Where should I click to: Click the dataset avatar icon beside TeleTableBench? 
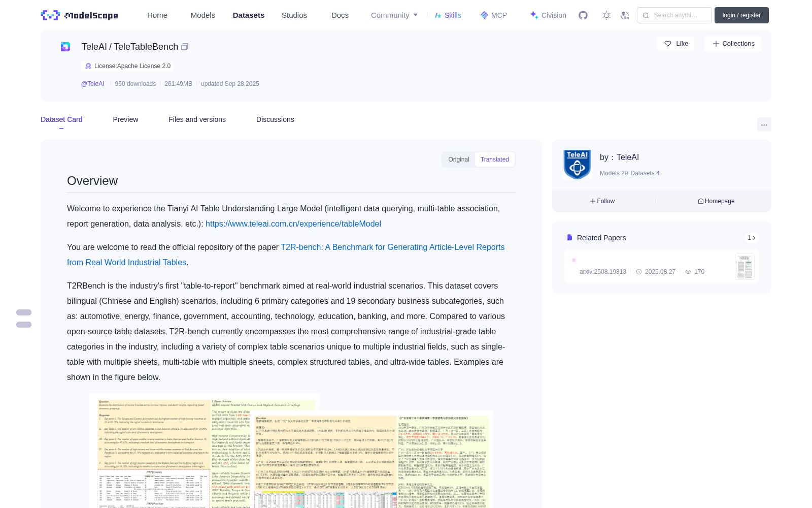click(65, 47)
